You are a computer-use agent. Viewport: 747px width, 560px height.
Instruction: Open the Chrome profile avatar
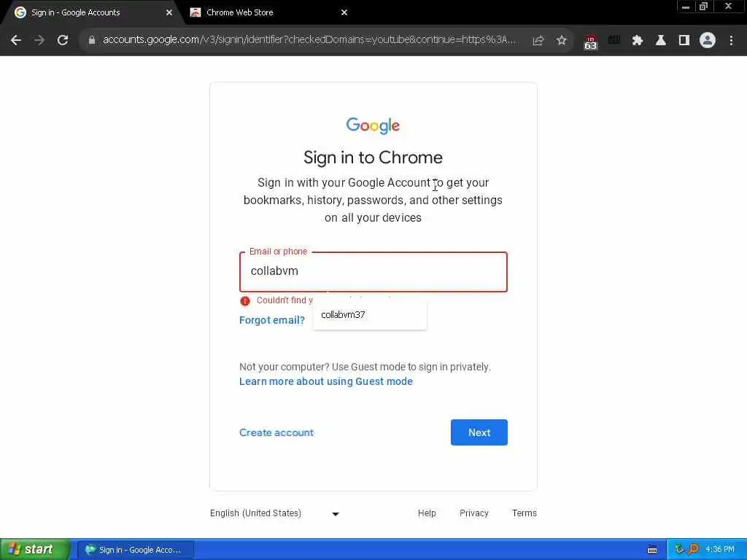[x=707, y=40]
